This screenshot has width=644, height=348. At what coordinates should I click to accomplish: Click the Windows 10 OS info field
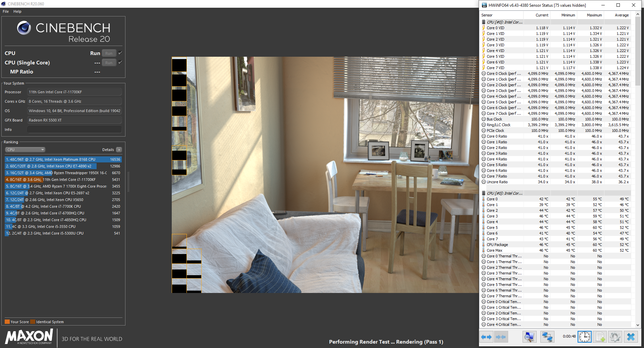coord(74,111)
